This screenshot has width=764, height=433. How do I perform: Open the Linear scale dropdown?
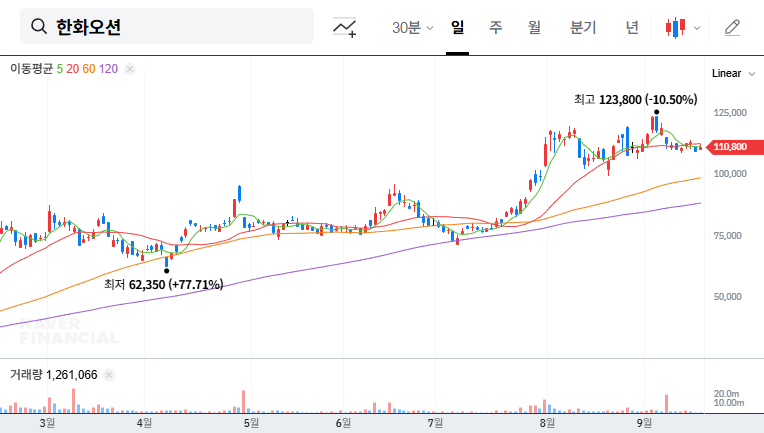[x=733, y=74]
